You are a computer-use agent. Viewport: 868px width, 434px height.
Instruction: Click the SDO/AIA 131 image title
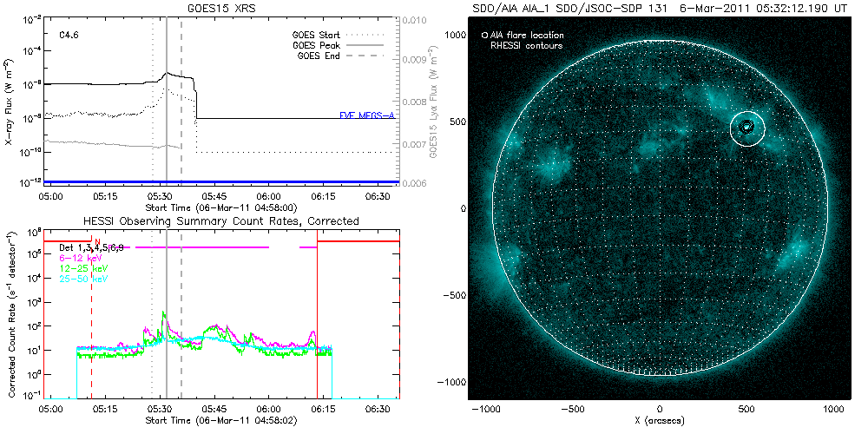point(660,7)
